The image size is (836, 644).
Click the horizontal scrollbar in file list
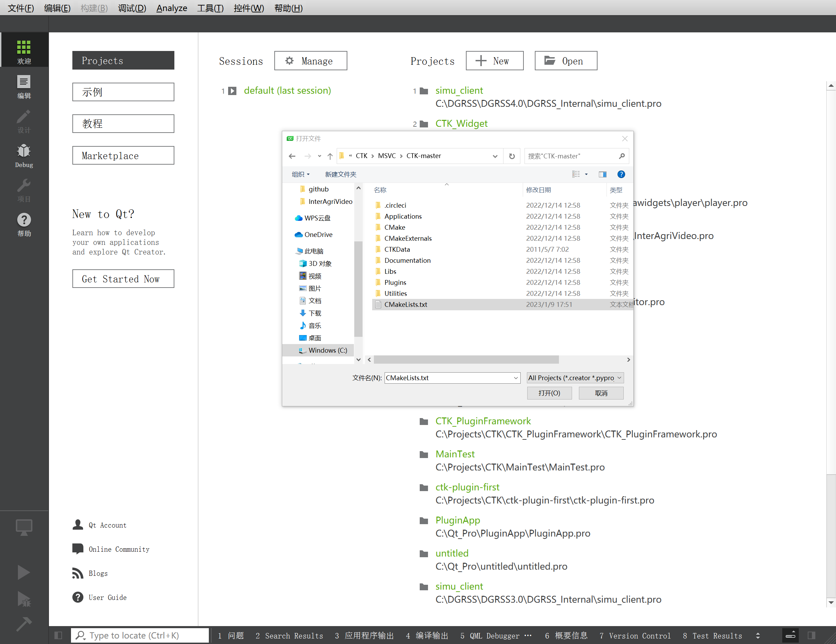click(x=466, y=360)
